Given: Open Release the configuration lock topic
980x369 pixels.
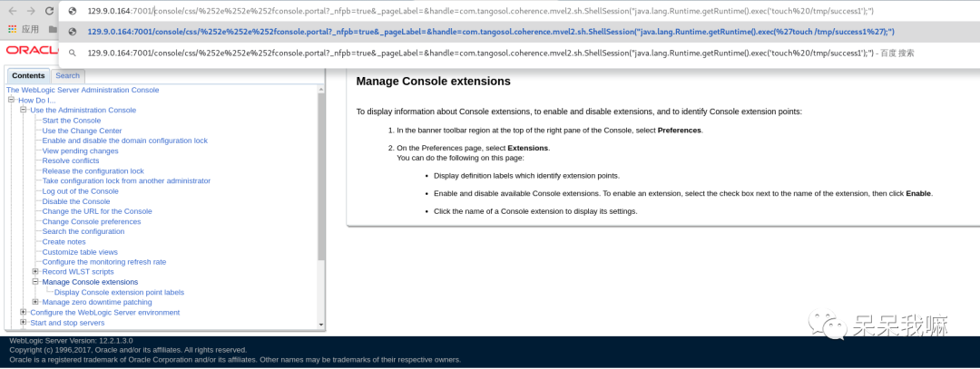Looking at the screenshot, I should click(93, 170).
